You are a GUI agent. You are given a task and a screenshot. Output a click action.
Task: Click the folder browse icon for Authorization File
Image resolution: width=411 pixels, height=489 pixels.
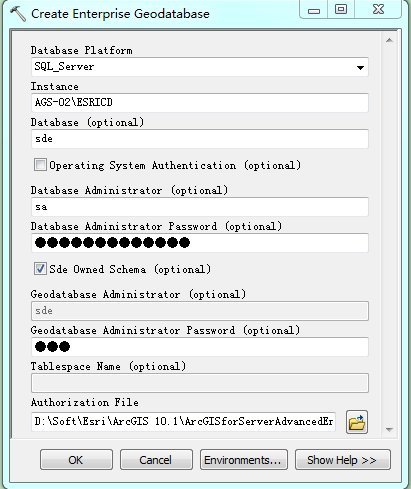pyautogui.click(x=357, y=422)
